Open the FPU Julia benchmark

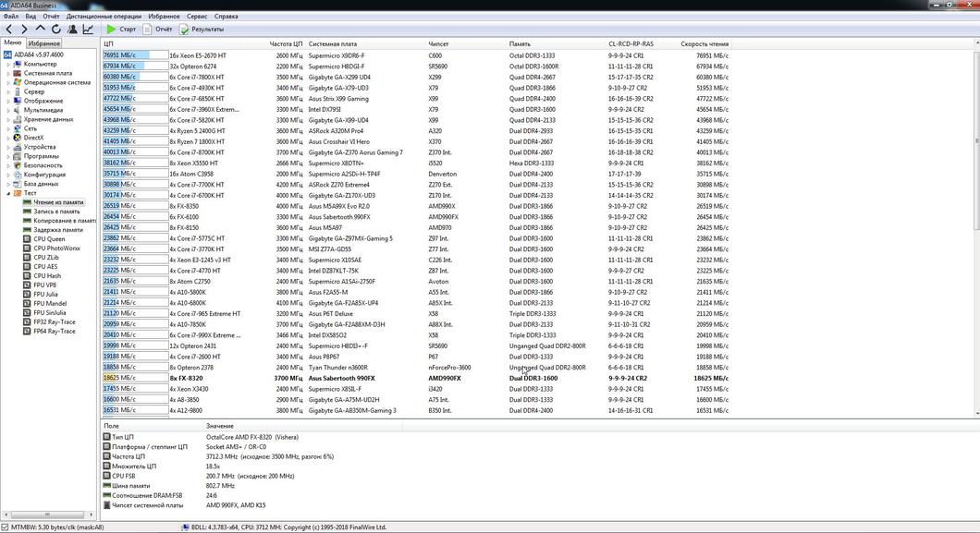click(x=45, y=294)
